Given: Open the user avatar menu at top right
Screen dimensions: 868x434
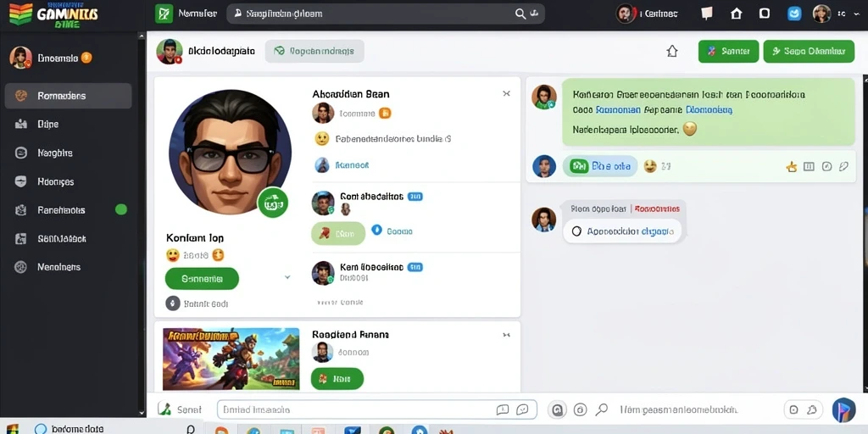Looking at the screenshot, I should (x=821, y=14).
